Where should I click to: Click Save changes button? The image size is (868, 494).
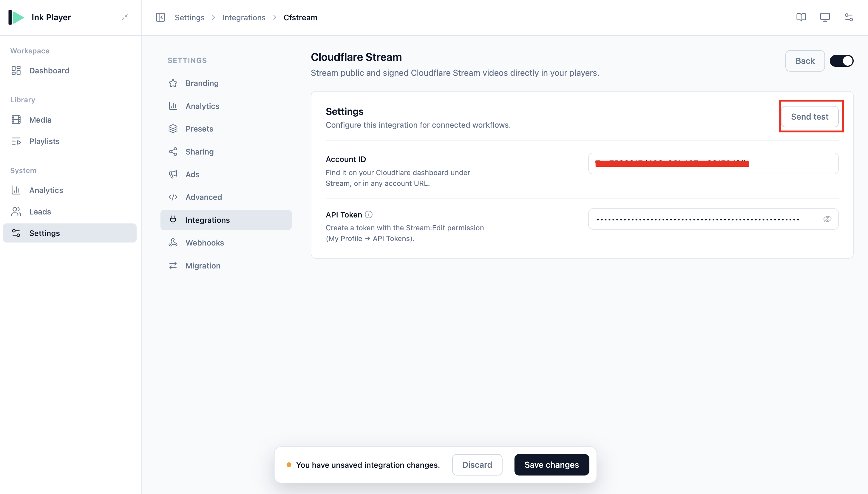tap(551, 465)
